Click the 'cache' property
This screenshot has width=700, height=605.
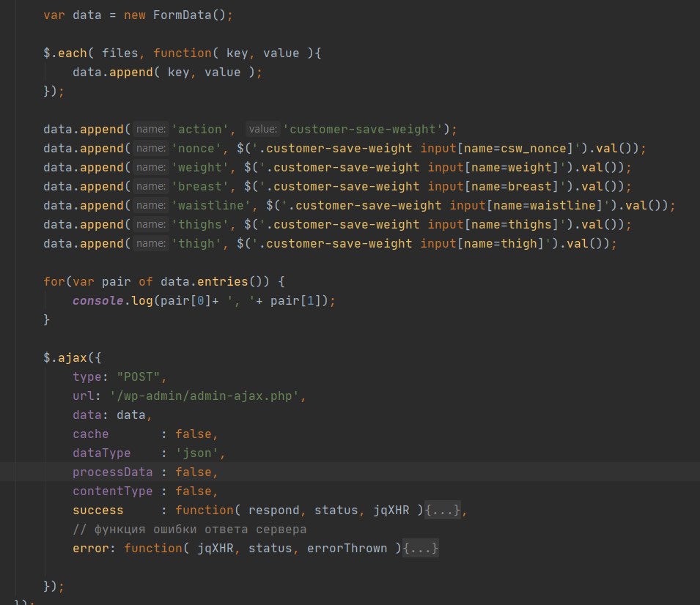coord(91,434)
